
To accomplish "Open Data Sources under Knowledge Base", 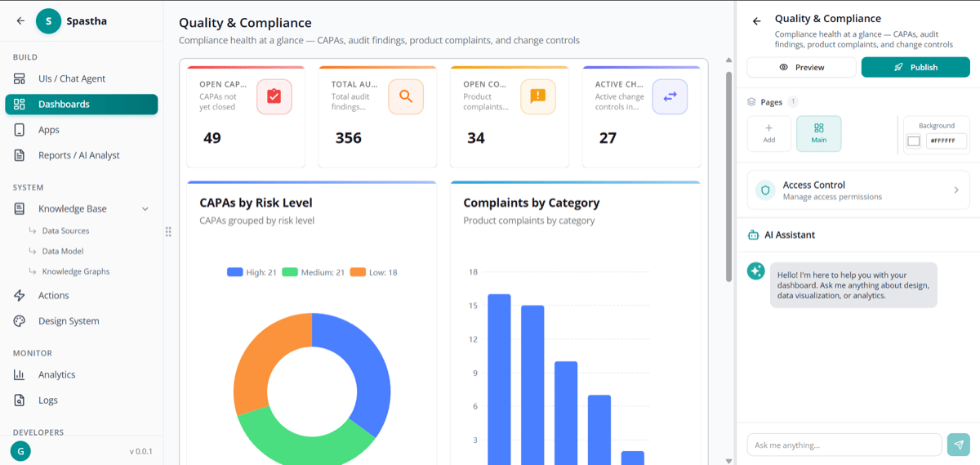I will tap(65, 231).
